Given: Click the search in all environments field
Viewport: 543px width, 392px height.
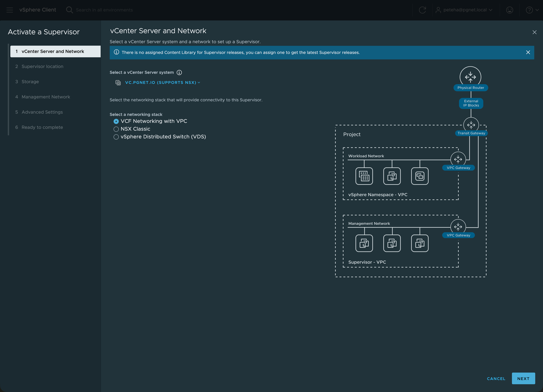Looking at the screenshot, I should [x=104, y=10].
